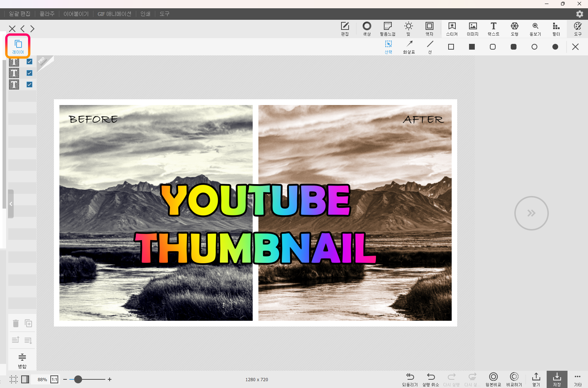This screenshot has width=588, height=388.
Task: Move layer up in order
Action: click(15, 340)
